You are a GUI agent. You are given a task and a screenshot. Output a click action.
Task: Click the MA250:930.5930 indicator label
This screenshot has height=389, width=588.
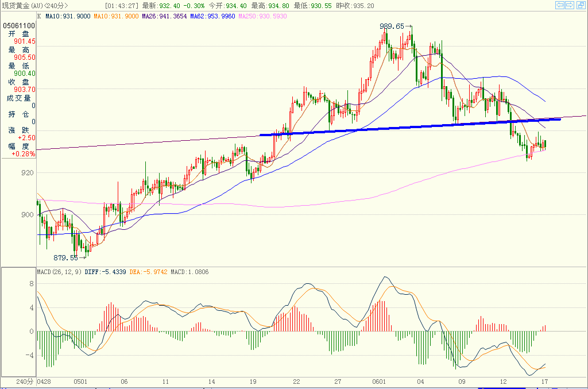click(262, 16)
